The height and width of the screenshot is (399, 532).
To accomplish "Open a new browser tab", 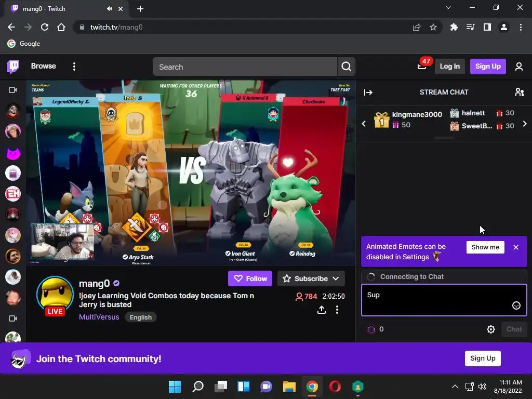I will (140, 9).
